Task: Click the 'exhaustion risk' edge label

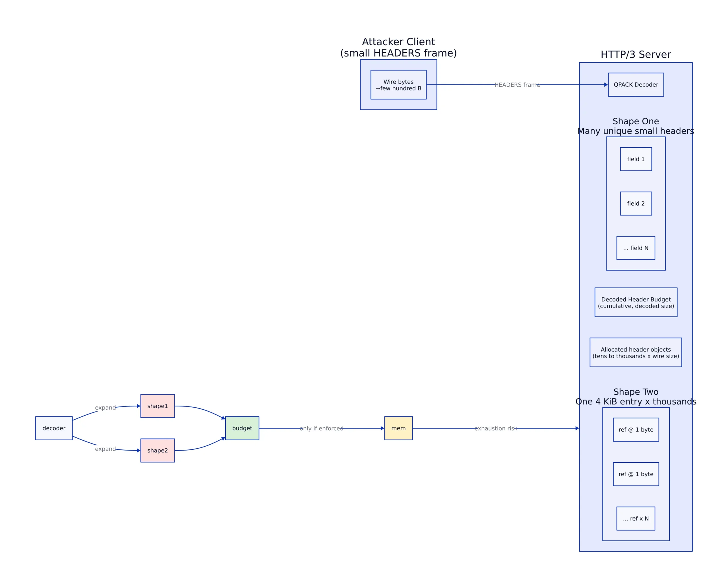Action: (496, 428)
